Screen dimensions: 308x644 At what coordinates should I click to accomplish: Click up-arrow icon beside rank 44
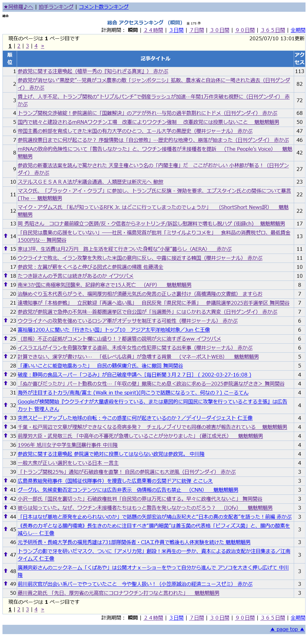(x=6, y=516)
